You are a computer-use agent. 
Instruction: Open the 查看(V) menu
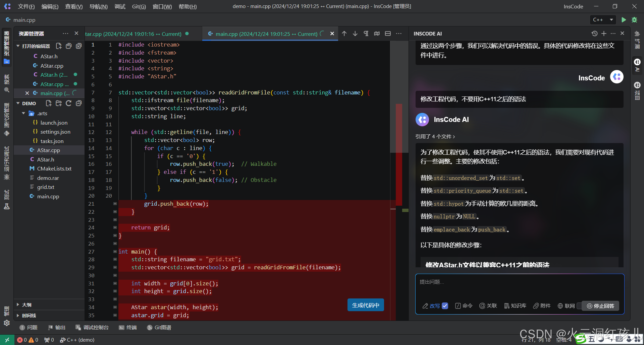point(74,6)
